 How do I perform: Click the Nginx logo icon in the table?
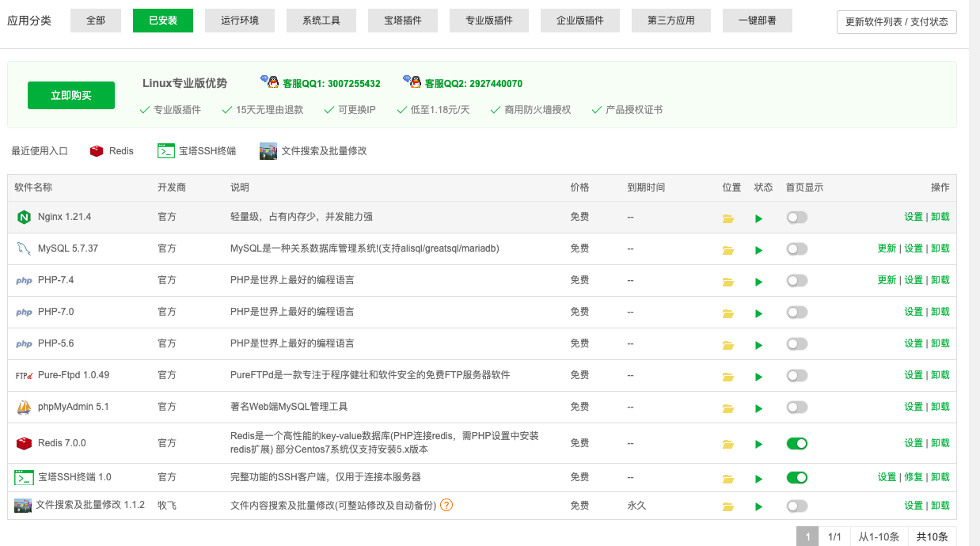pos(24,217)
